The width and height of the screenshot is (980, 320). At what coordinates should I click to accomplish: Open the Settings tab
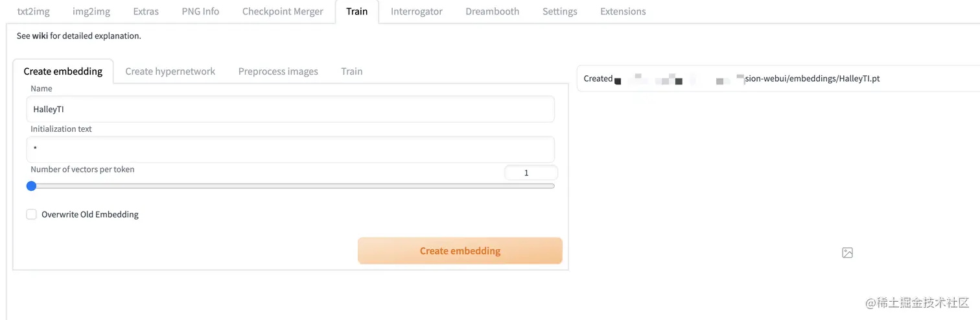coord(559,11)
